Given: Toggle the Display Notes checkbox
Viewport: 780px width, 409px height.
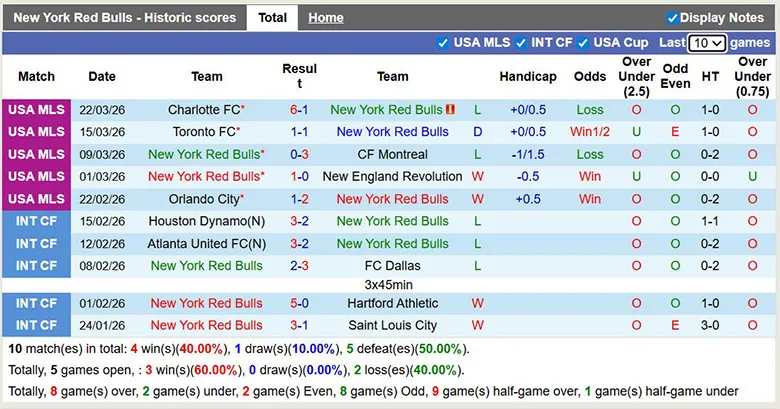Looking at the screenshot, I should point(673,18).
